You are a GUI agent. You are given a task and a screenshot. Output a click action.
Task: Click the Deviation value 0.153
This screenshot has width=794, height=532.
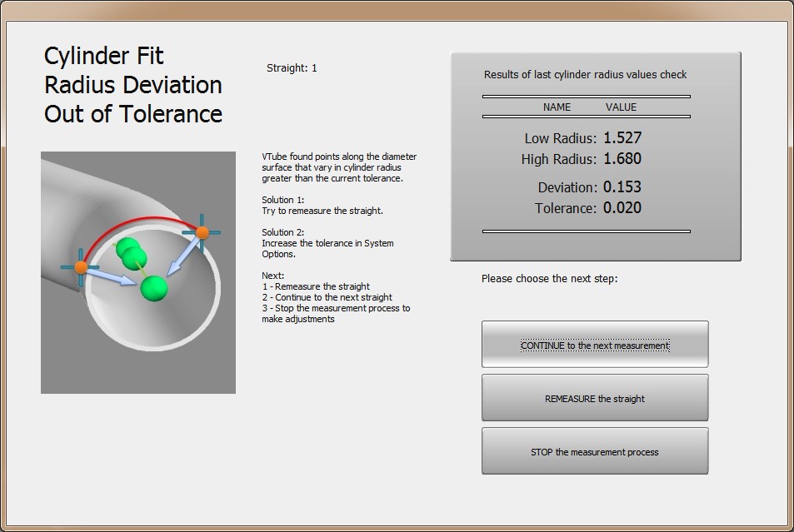[x=622, y=187]
